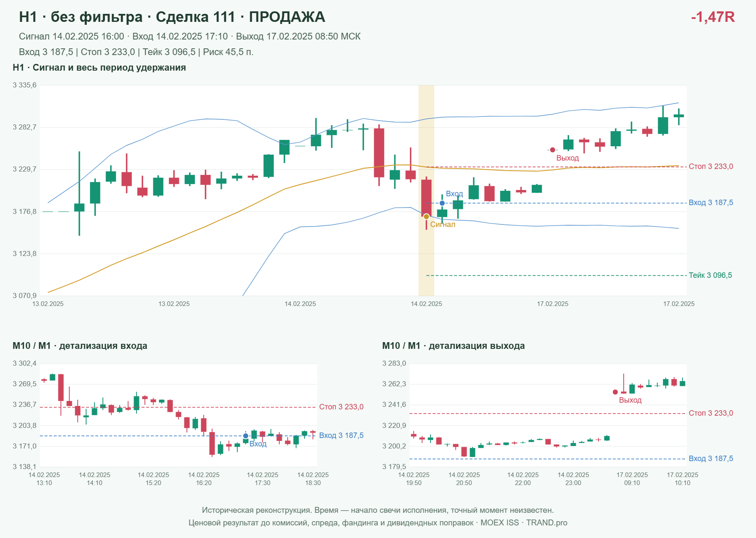Image resolution: width=756 pixels, height=538 pixels.
Task: Click H1 y-axis value 3 282,7
Action: (24, 127)
